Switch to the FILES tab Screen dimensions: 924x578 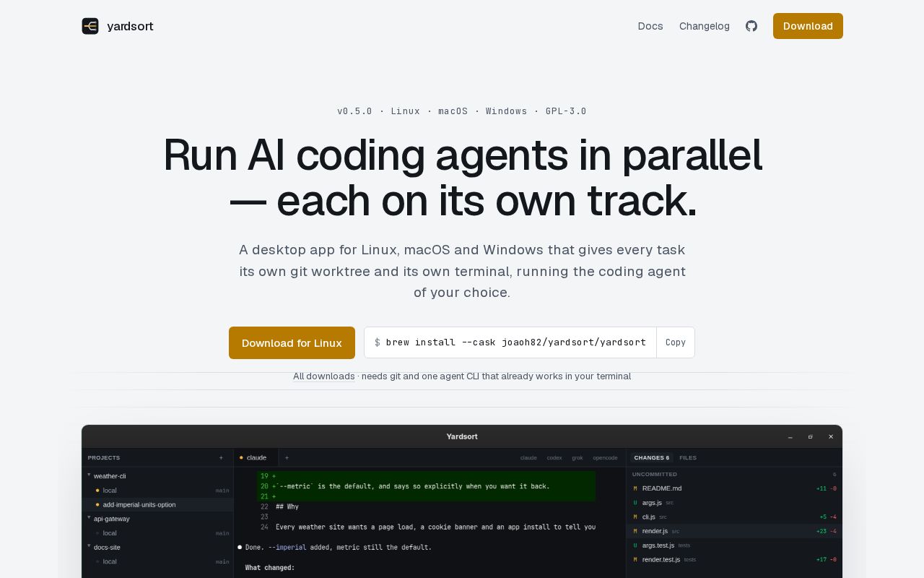coord(688,457)
